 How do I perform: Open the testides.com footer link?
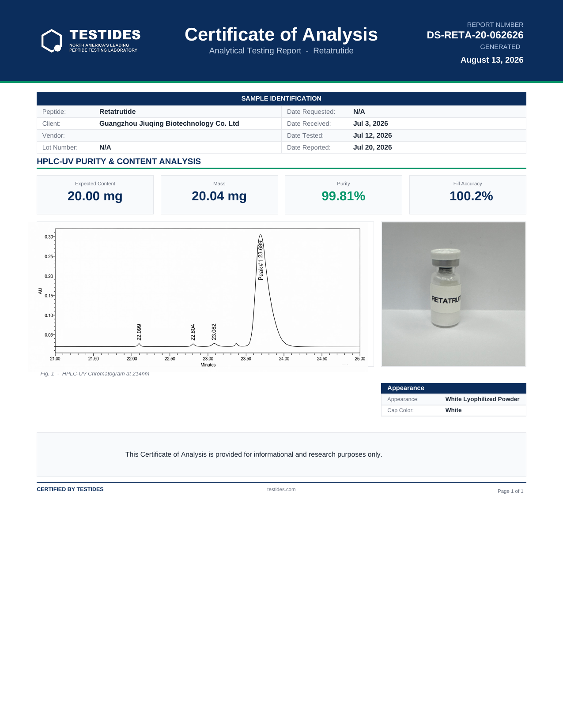coord(281,489)
